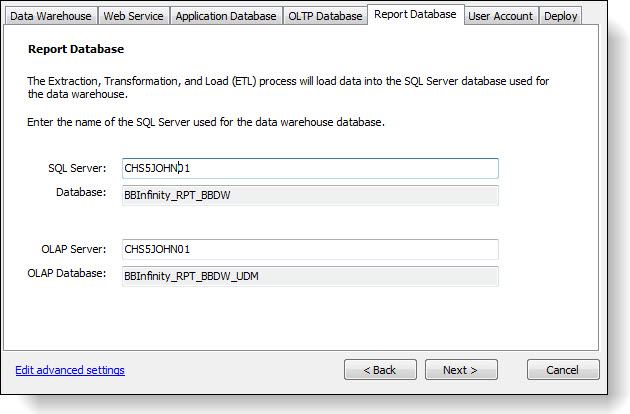Select the OLTP Database tab
The height and width of the screenshot is (414, 630).
pos(325,16)
